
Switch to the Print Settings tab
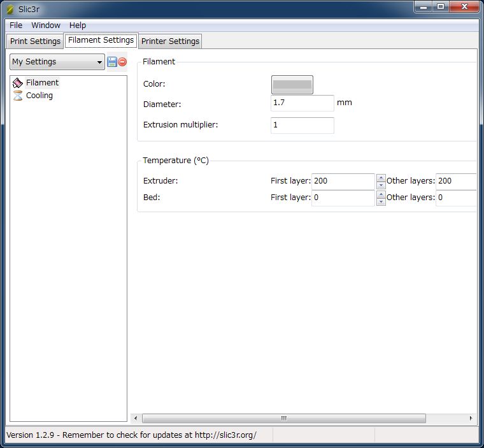click(x=35, y=41)
